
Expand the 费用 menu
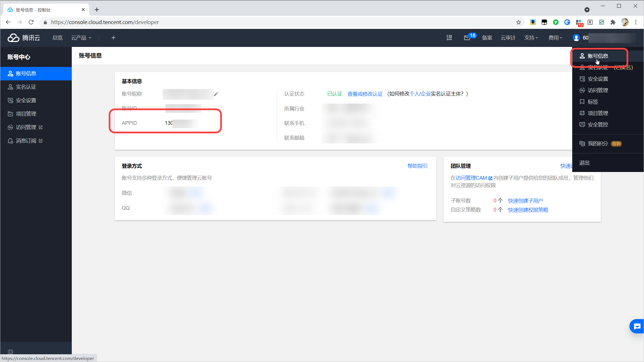(x=555, y=38)
